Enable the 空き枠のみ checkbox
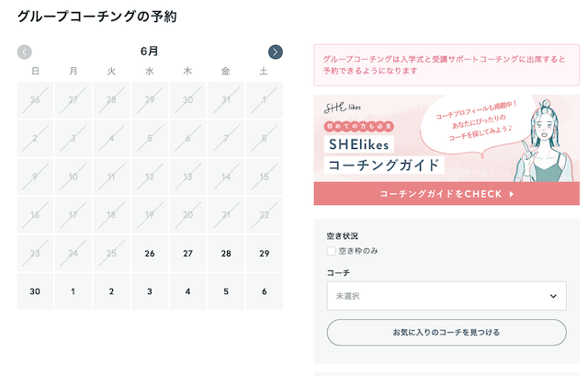This screenshot has height=376, width=588. click(332, 251)
